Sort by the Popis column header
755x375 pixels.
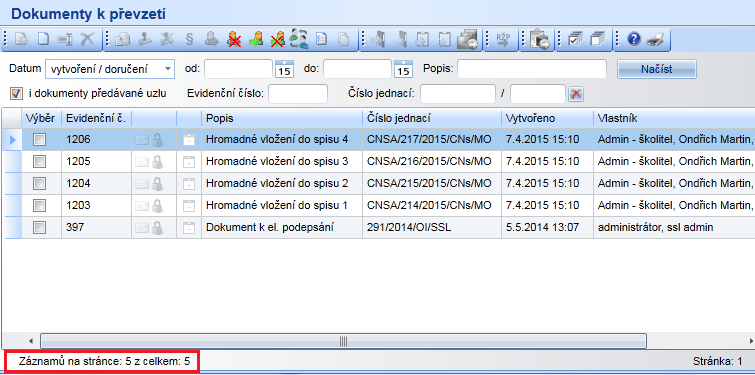(x=282, y=118)
